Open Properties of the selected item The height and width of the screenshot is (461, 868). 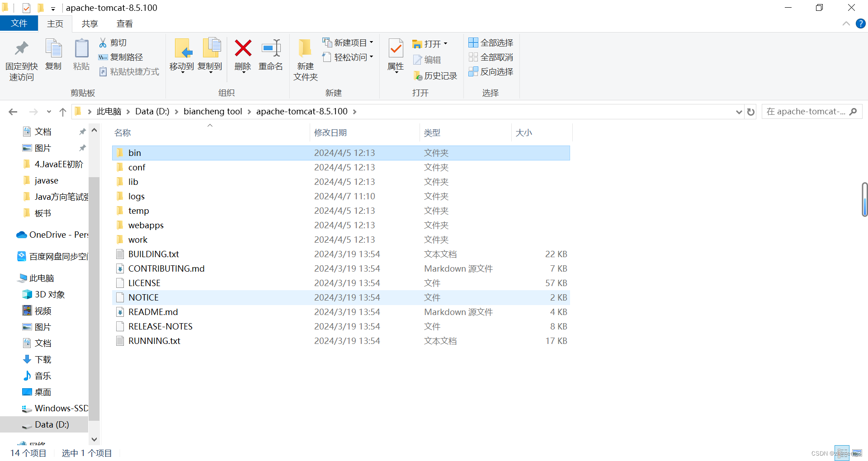(x=396, y=56)
